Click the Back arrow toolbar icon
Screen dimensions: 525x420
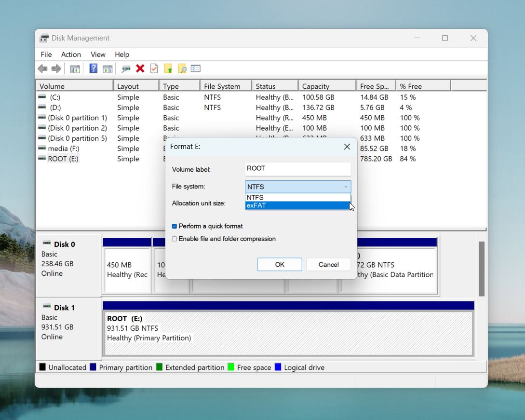tap(42, 68)
